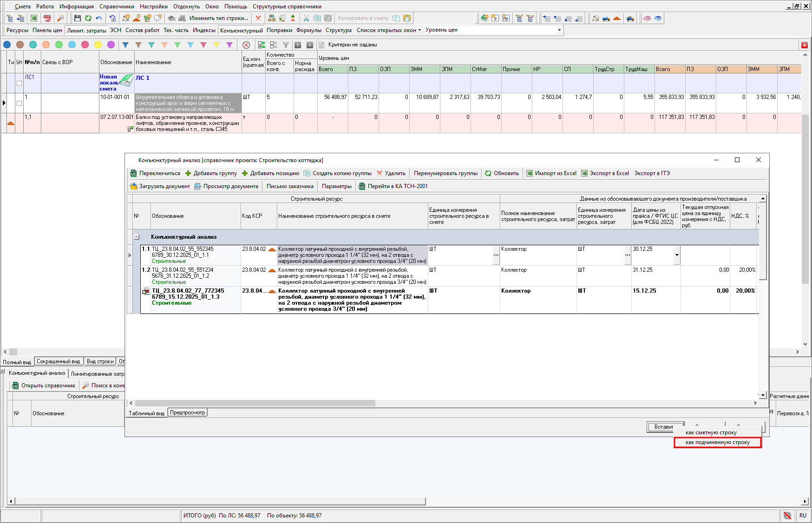The image size is (812, 523).
Task: Open the Справочники menu
Action: pyautogui.click(x=117, y=7)
